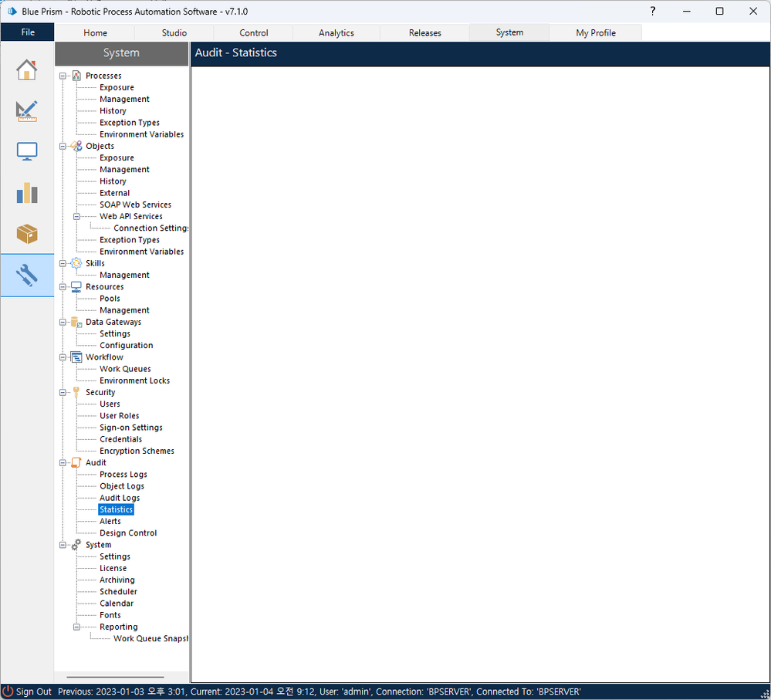Select License under System
The height and width of the screenshot is (700, 771).
click(x=113, y=568)
